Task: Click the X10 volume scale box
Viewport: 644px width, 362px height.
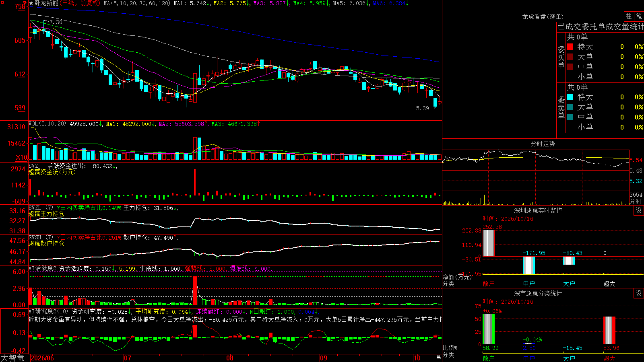Action: pos(21,157)
